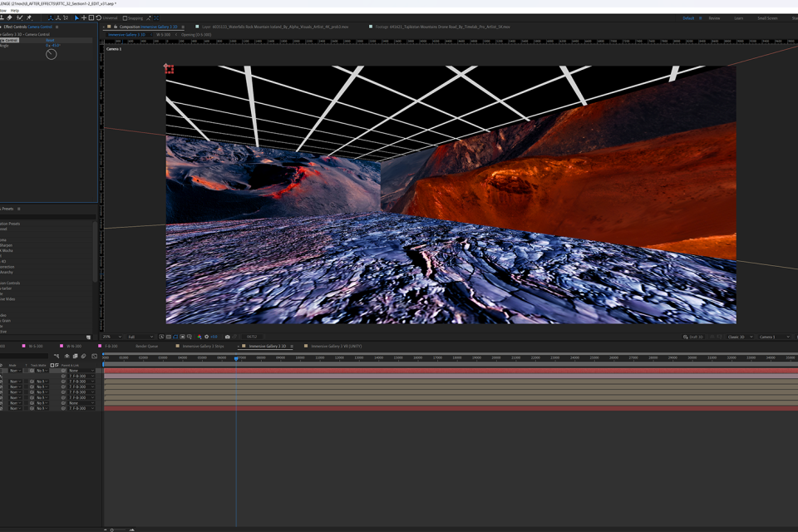Choose the Rotation tool in toolbar

coord(99,17)
